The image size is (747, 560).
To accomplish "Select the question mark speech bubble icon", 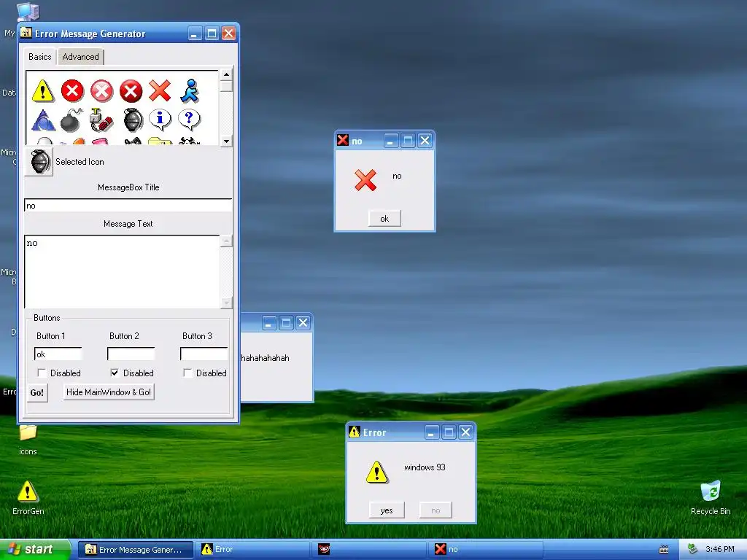I will tap(189, 119).
